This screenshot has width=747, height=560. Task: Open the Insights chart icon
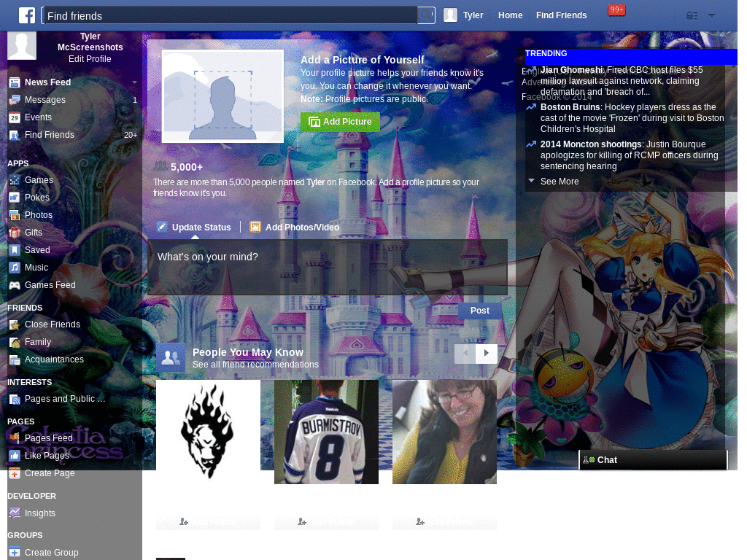[15, 513]
